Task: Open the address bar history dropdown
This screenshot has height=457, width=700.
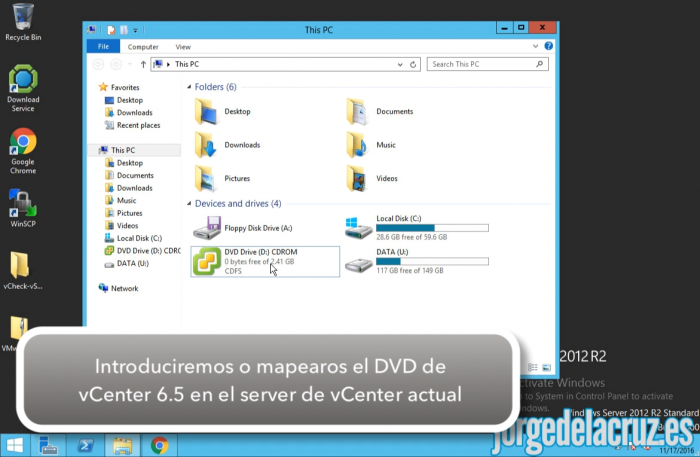Action: point(400,65)
